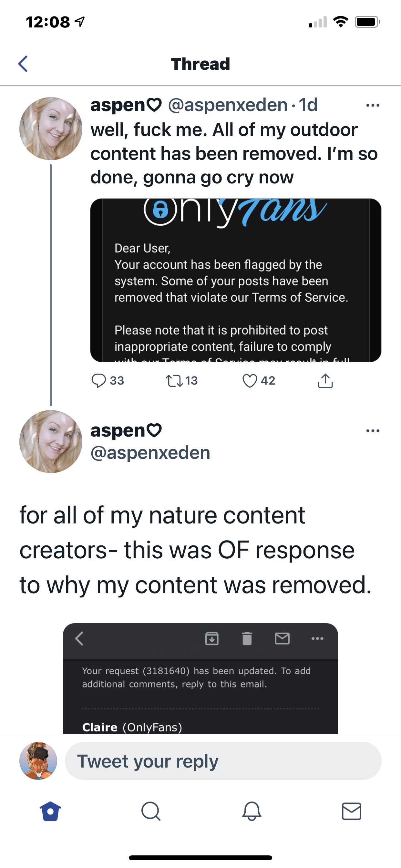Open @aspenxeden handle in second tweet
The height and width of the screenshot is (868, 401).
[x=150, y=452]
